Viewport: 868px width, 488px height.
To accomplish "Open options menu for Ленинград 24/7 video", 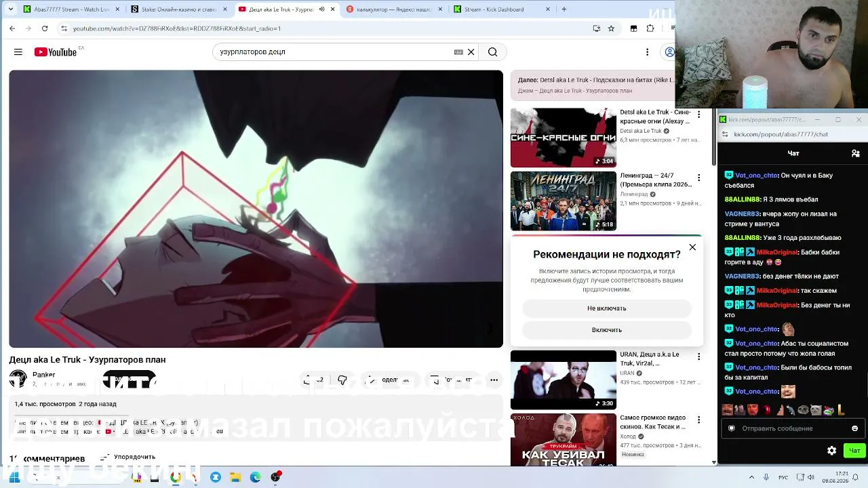I will pyautogui.click(x=699, y=178).
